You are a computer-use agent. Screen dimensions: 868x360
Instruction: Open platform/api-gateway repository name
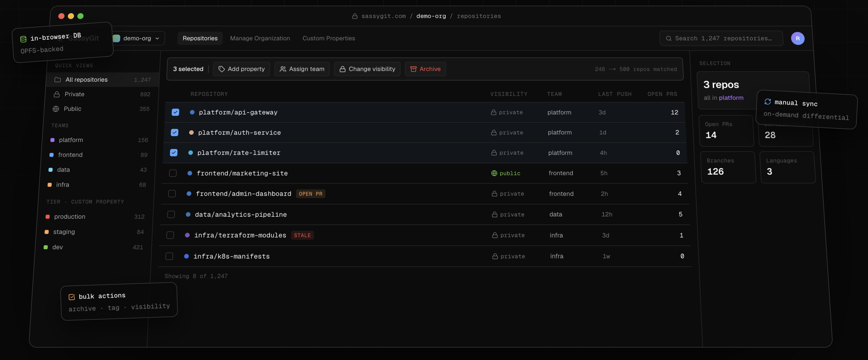click(x=238, y=112)
